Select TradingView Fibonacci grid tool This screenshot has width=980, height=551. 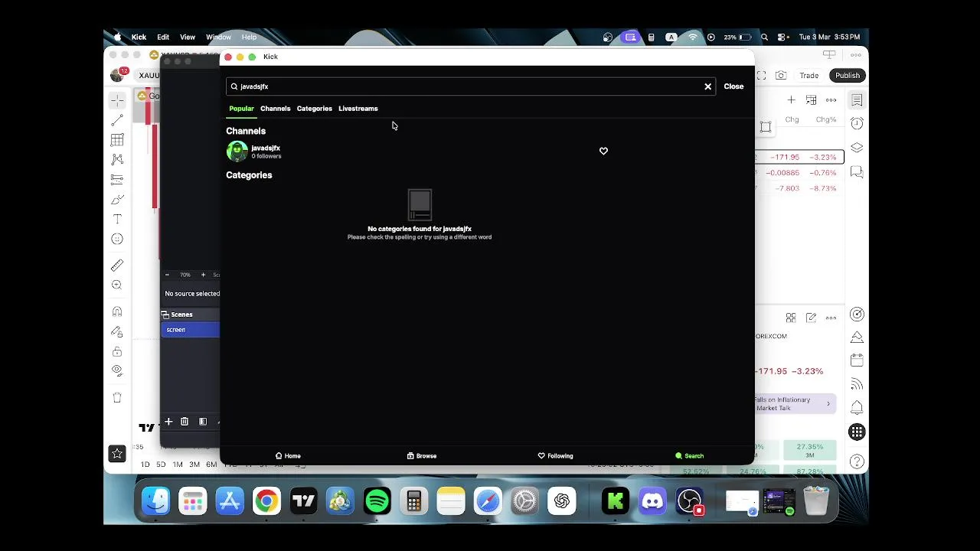pyautogui.click(x=117, y=140)
